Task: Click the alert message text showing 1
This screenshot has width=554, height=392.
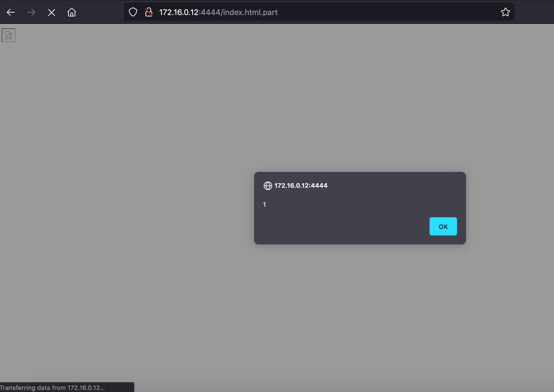Action: [264, 204]
